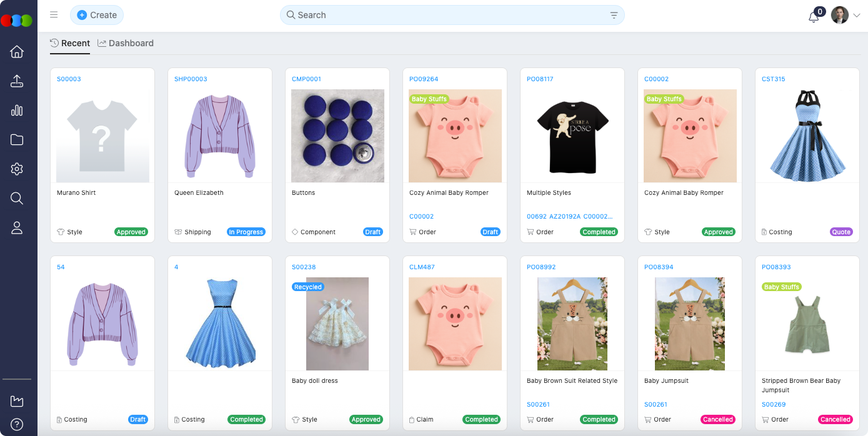Select the Recent tab
Viewport: 868px width, 436px height.
[70, 43]
